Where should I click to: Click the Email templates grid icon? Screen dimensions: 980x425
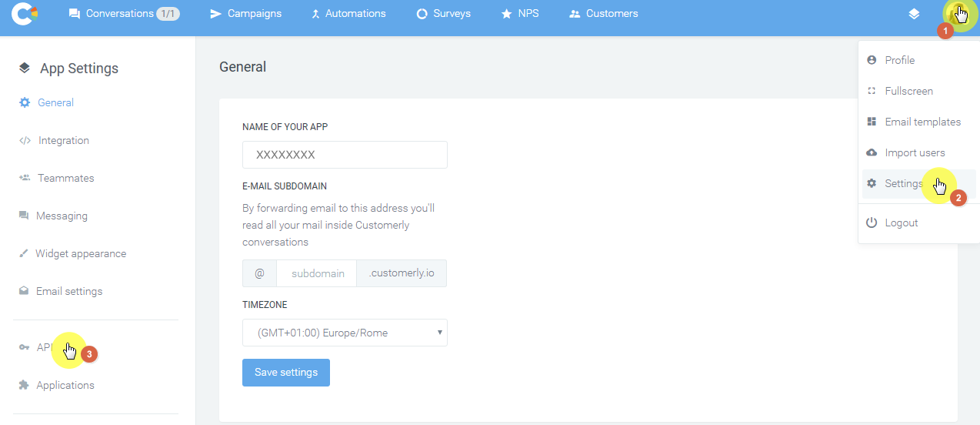coord(872,122)
